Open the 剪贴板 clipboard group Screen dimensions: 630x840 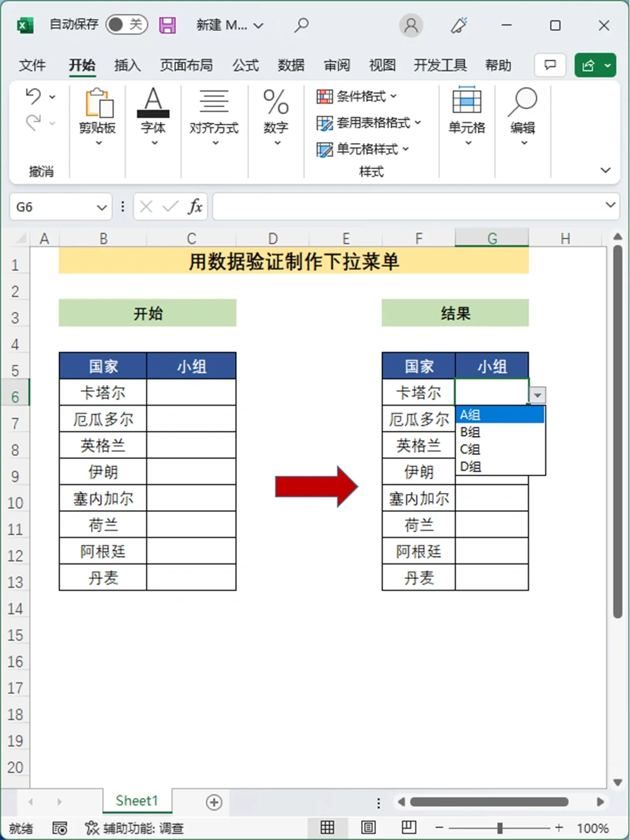(98, 117)
